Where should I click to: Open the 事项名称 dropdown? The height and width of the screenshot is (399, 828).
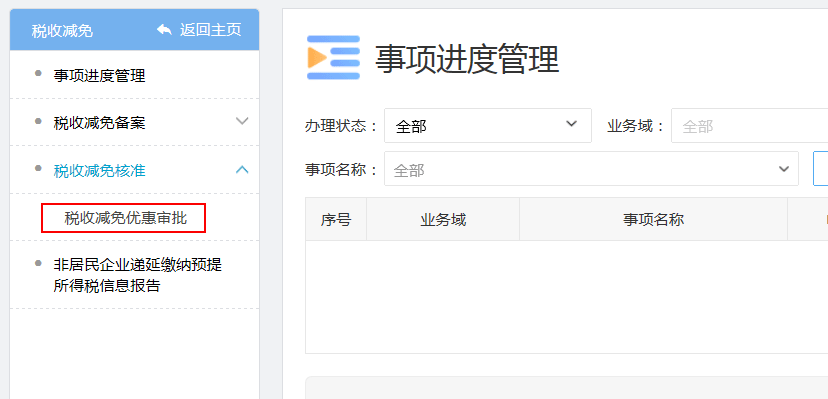coord(591,169)
